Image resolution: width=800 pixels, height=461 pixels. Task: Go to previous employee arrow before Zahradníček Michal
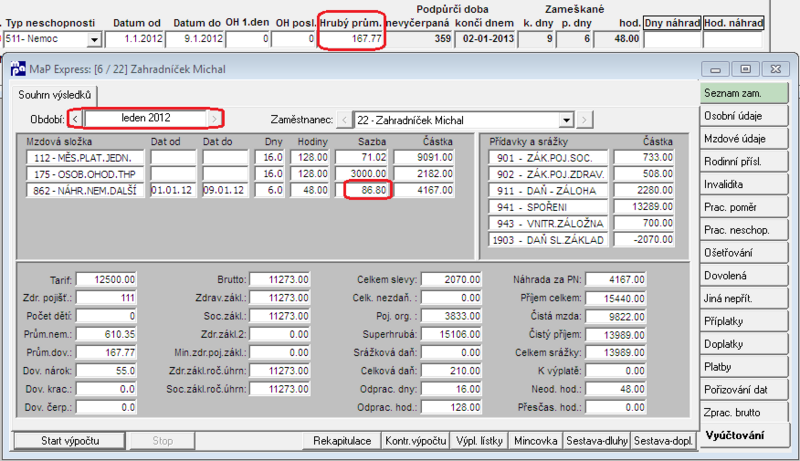coord(344,120)
